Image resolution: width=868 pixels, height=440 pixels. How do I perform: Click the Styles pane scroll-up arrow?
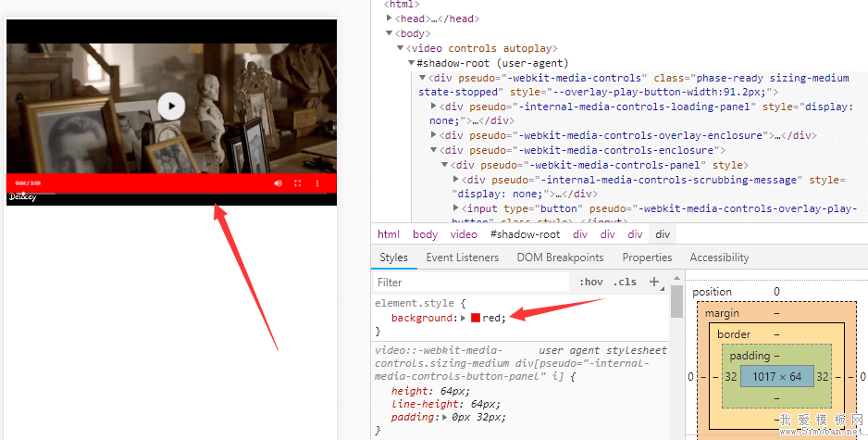click(x=676, y=278)
